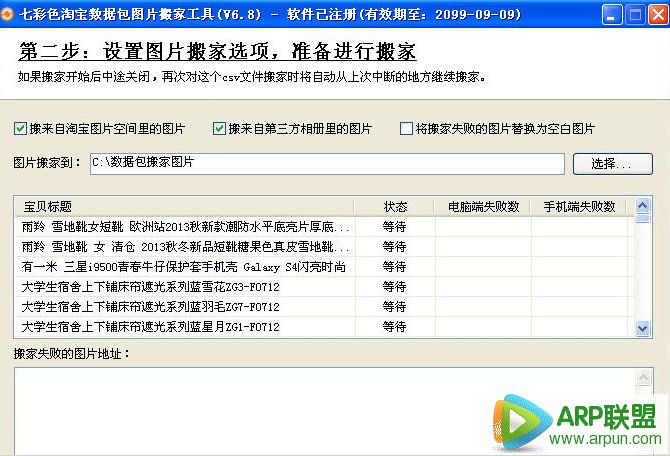This screenshot has height=456, width=670.
Task: Minimize the window
Action: click(x=612, y=15)
